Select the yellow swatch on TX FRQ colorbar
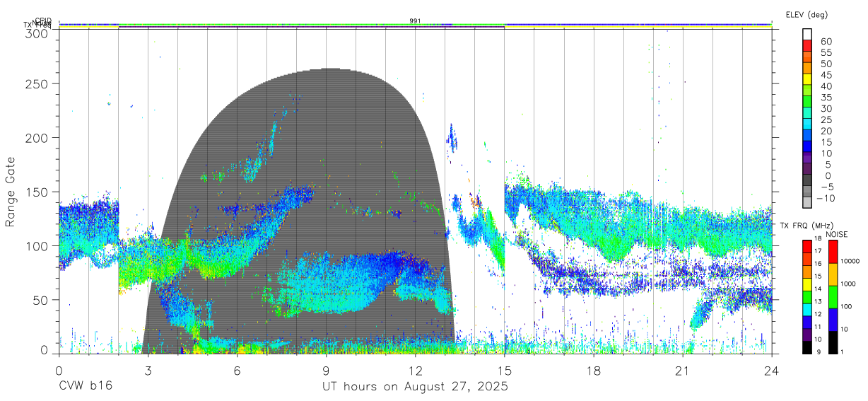 pyautogui.click(x=808, y=284)
